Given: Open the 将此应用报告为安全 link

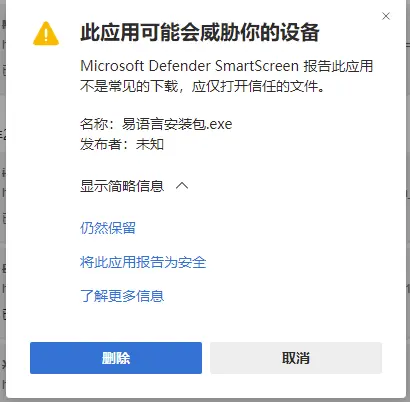Looking at the screenshot, I should click(143, 262).
